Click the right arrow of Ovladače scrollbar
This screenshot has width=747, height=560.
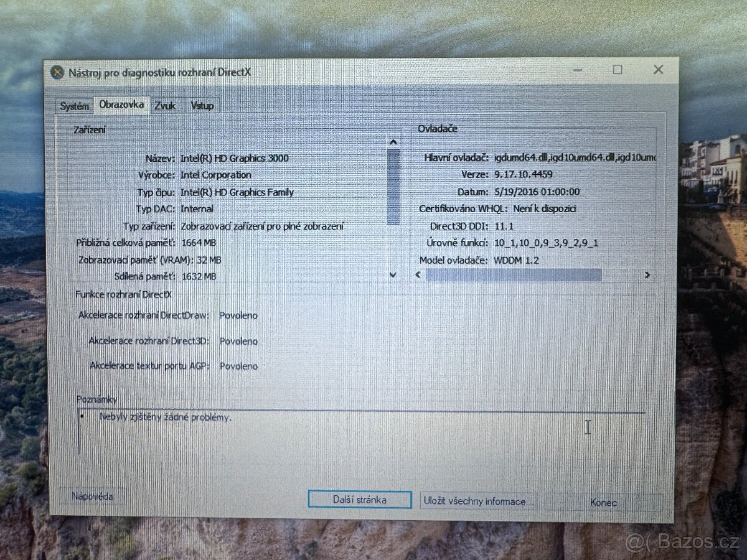coord(647,274)
